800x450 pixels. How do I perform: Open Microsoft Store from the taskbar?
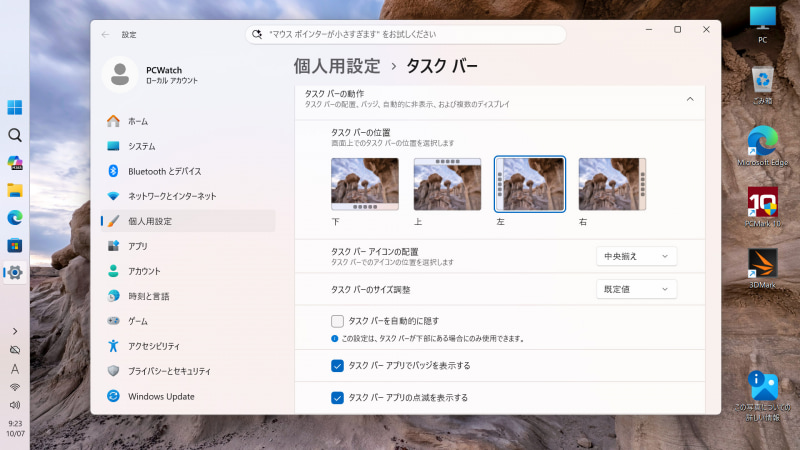point(15,245)
